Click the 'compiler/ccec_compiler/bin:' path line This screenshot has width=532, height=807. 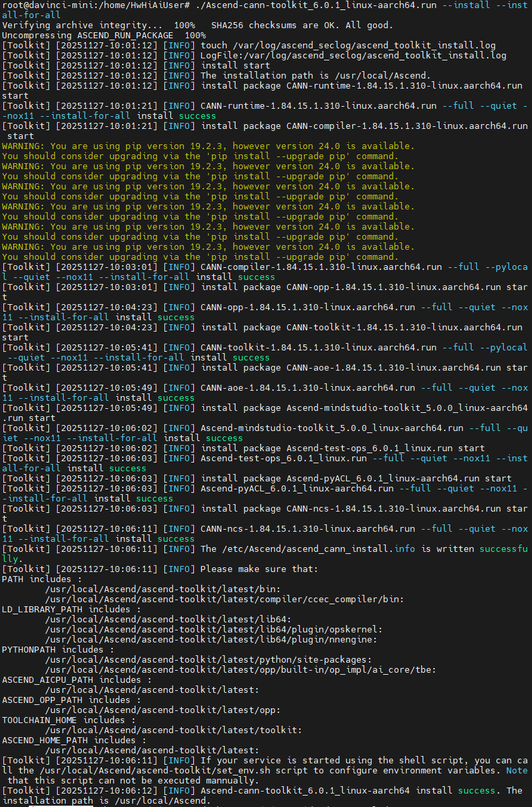[224, 600]
